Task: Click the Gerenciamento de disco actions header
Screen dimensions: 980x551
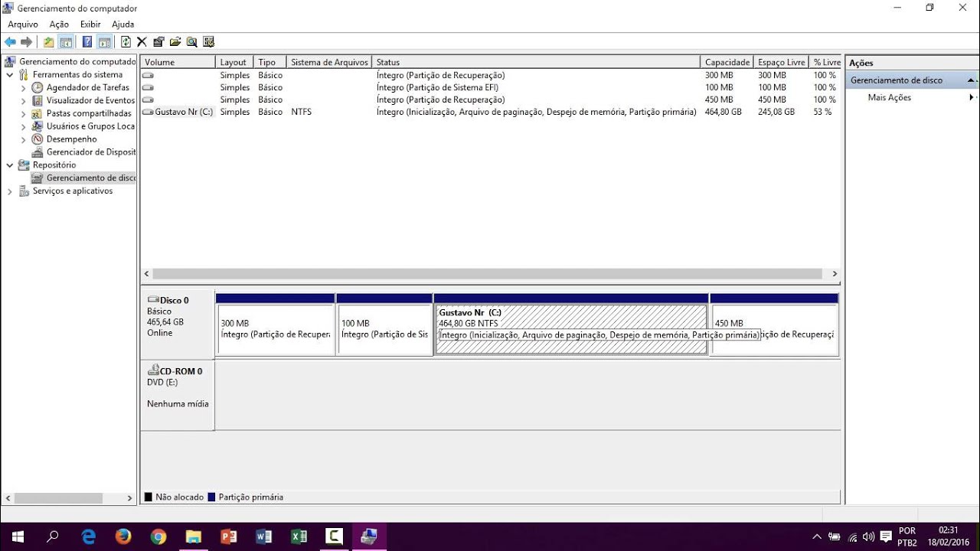Action: [912, 80]
